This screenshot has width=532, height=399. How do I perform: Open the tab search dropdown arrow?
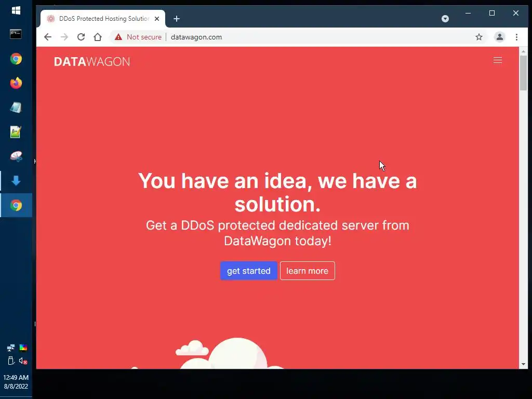[x=445, y=19]
